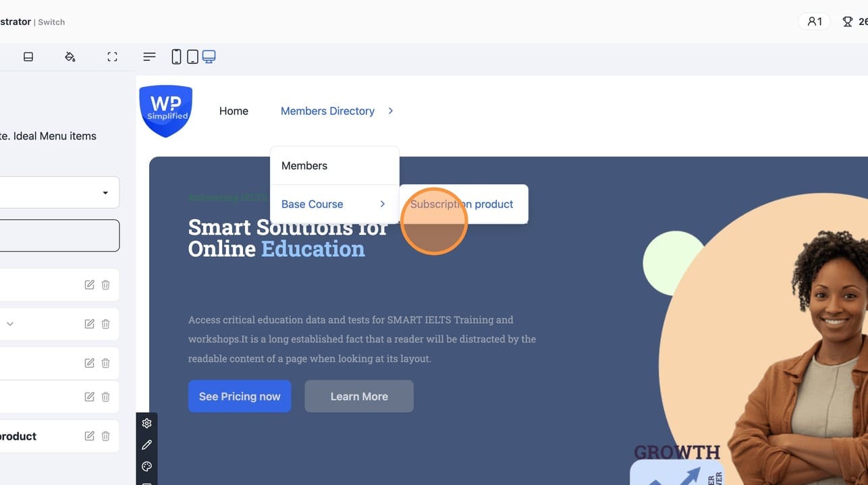Delete the menu item ending in 'product'
The width and height of the screenshot is (868, 485).
[x=105, y=436]
